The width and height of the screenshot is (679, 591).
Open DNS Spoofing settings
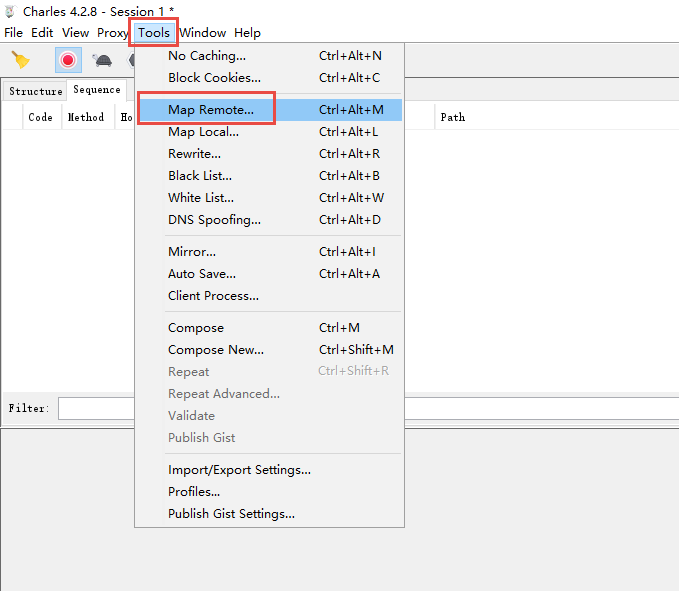tap(214, 220)
